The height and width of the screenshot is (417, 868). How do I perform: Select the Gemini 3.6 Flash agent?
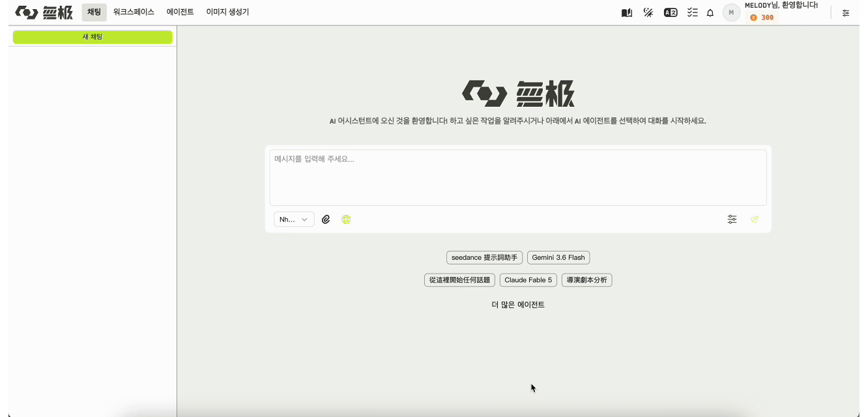[x=558, y=257]
